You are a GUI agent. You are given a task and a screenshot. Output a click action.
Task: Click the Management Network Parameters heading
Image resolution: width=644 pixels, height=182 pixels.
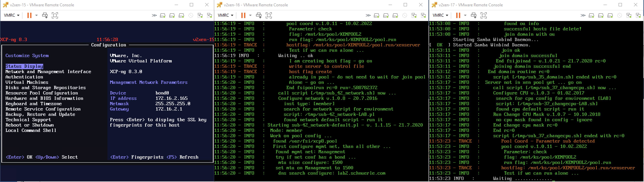click(x=148, y=82)
